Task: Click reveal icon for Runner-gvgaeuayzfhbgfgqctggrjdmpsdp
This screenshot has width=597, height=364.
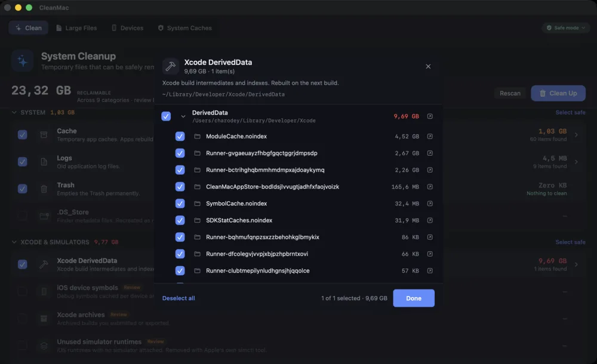Action: coord(430,153)
